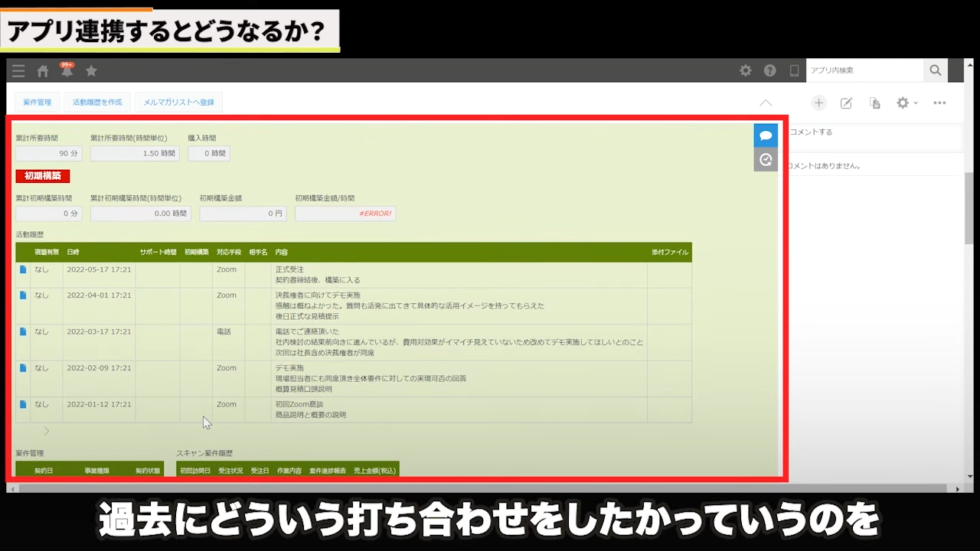Duplicate the record using copy icon

(874, 103)
